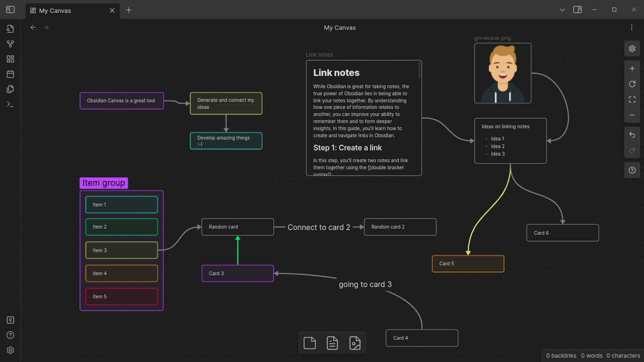The width and height of the screenshot is (644, 362).
Task: Toggle the right sidebar panel
Action: coord(577,9)
